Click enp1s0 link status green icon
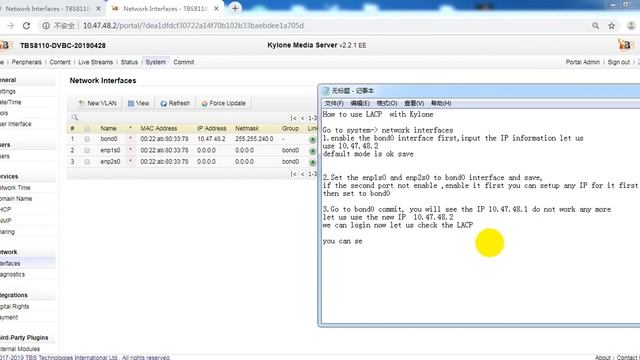This screenshot has width=640, height=360. pyautogui.click(x=313, y=151)
